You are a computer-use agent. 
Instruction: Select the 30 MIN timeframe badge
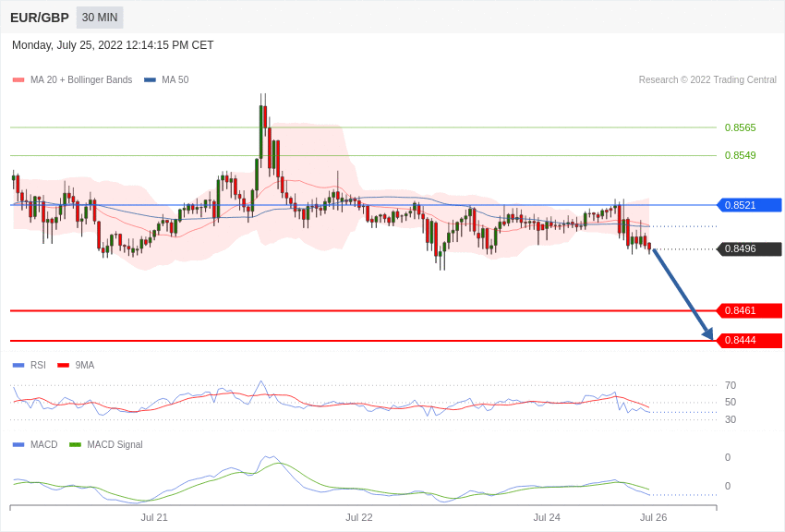click(x=100, y=18)
